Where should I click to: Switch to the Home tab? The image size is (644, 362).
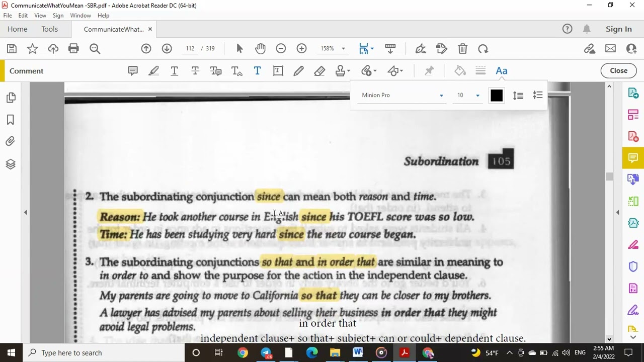(18, 29)
